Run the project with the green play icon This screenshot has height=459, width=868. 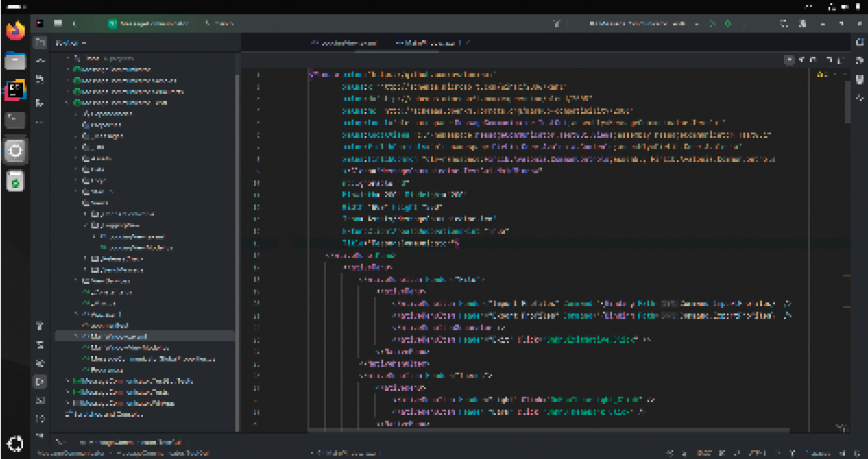[712, 23]
